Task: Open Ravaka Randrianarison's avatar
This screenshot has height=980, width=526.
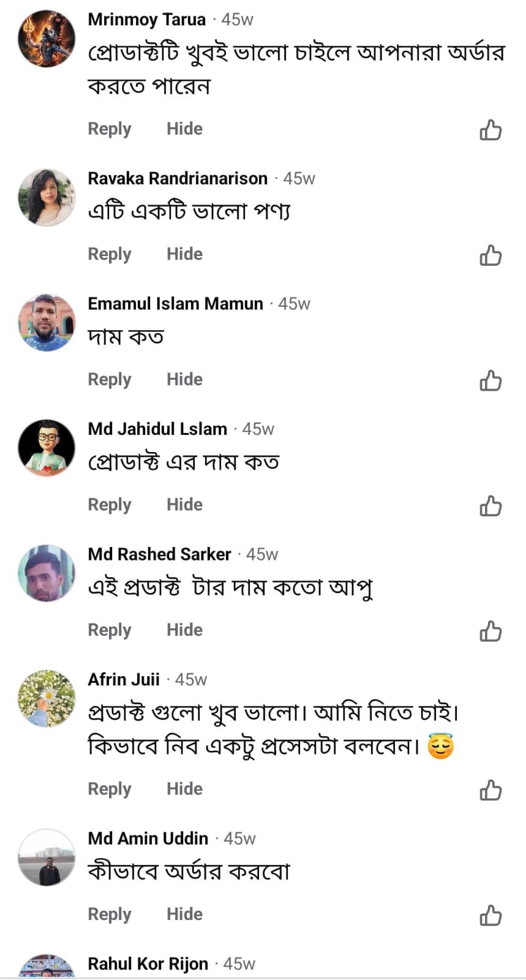Action: [47, 197]
